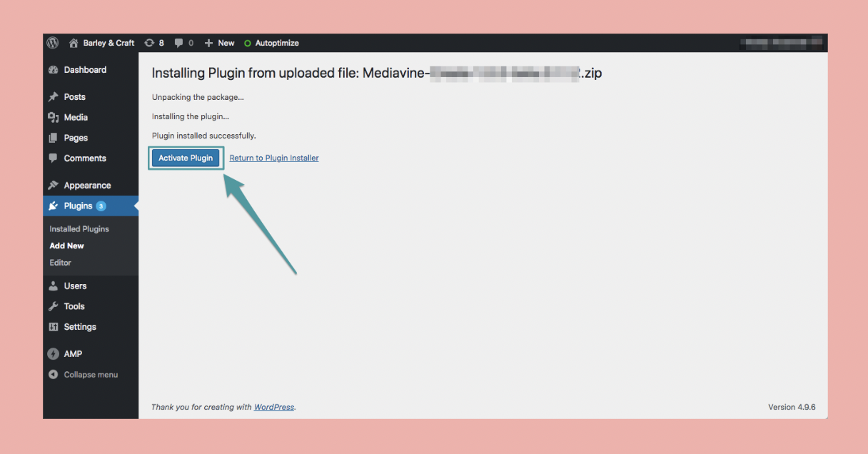This screenshot has width=868, height=454.
Task: Click the Media library icon
Action: click(53, 117)
